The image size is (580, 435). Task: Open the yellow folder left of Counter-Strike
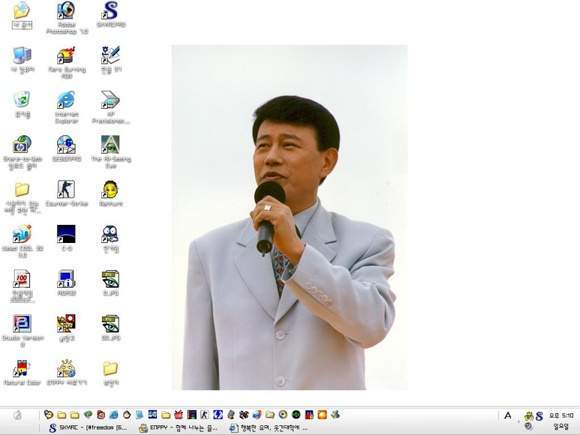[22, 189]
